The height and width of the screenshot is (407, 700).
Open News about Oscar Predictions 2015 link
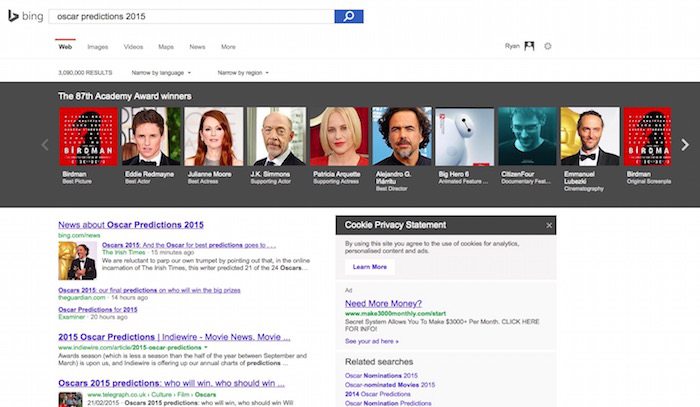131,224
